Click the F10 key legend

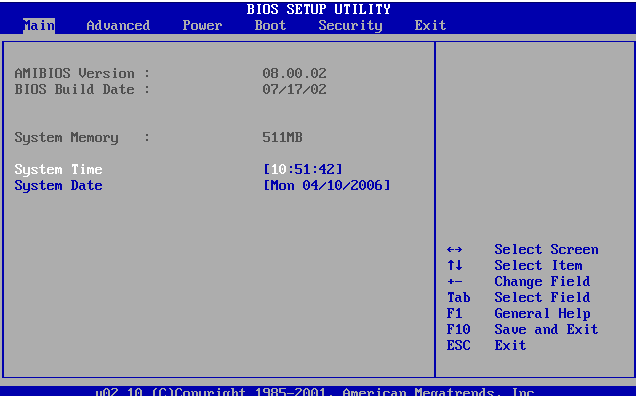458,329
